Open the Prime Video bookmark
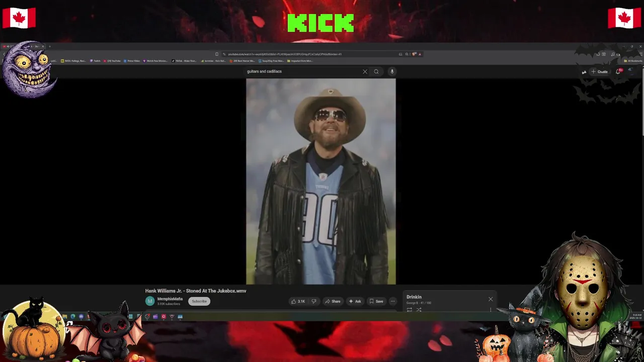The height and width of the screenshot is (362, 644). (x=132, y=61)
